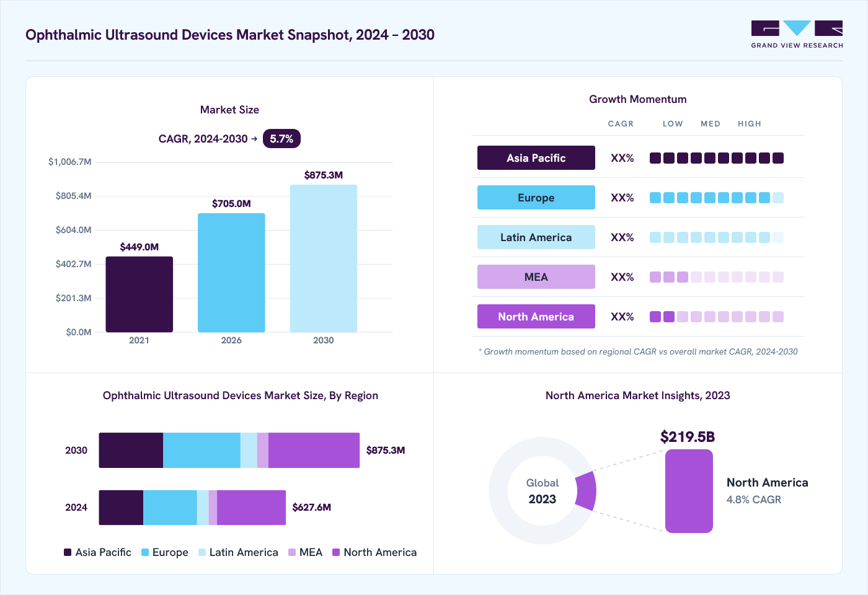Click the Market Snapshot main title

click(230, 35)
